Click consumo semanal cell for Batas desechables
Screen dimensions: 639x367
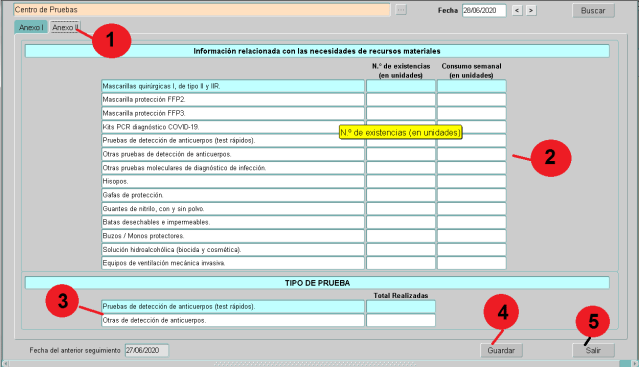pyautogui.click(x=472, y=222)
